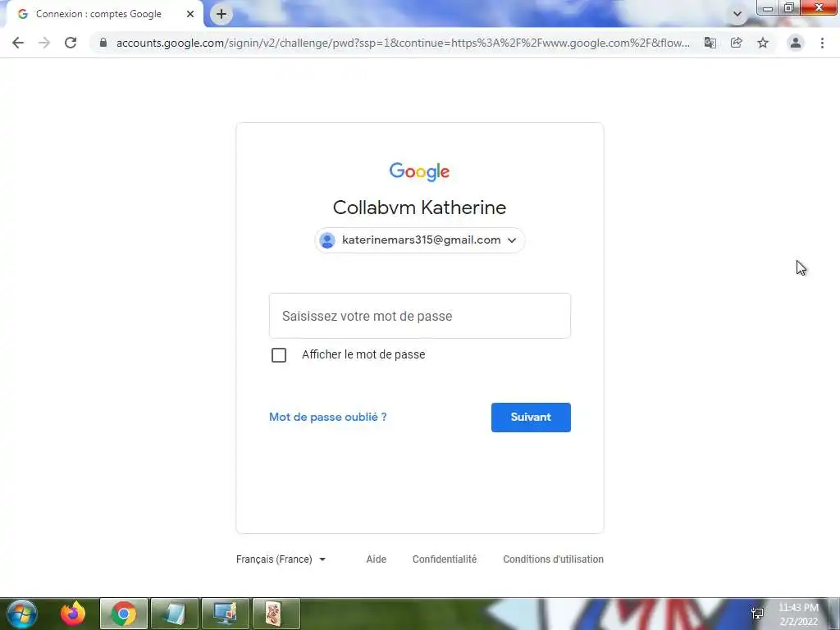
Task: Open Mot de passe oublié ? link
Action: click(x=328, y=417)
